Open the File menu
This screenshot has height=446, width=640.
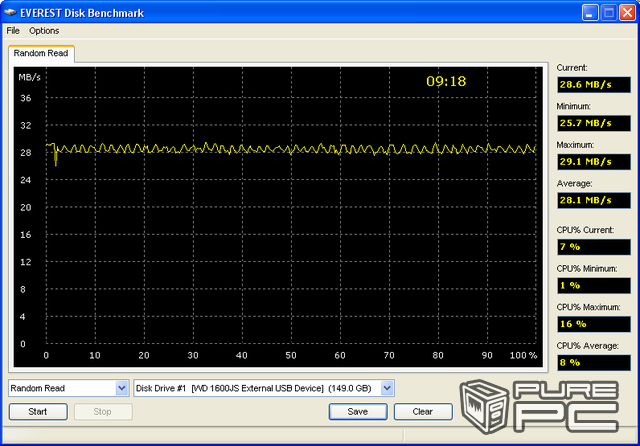tap(13, 31)
